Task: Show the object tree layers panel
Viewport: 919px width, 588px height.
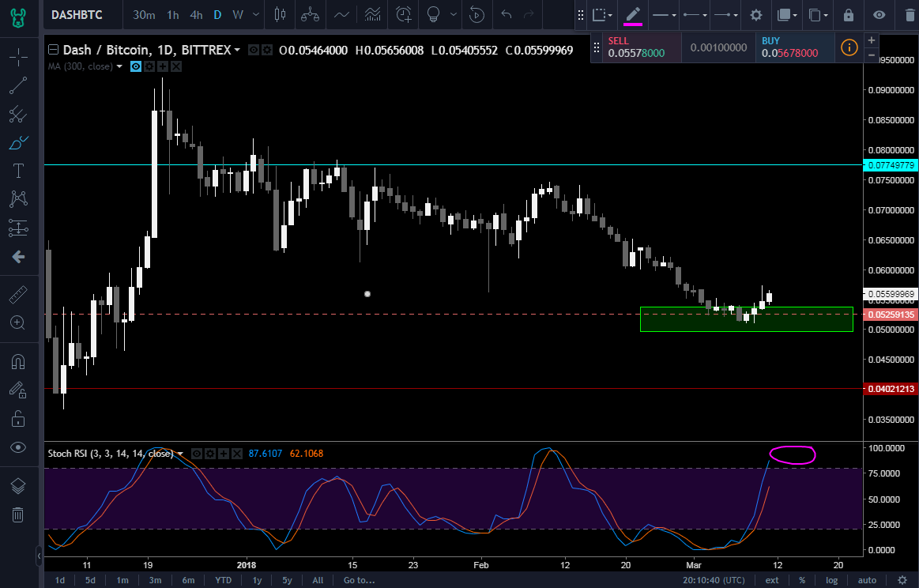Action: 18,485
